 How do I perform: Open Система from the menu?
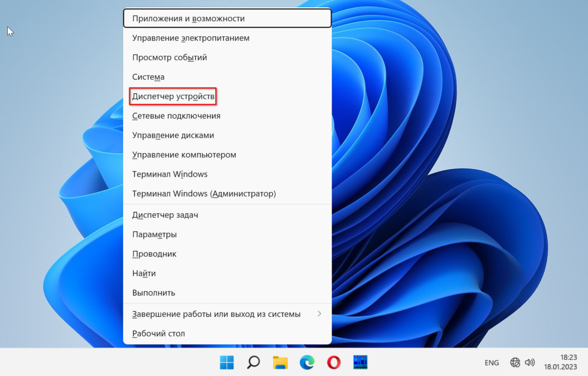(x=227, y=77)
